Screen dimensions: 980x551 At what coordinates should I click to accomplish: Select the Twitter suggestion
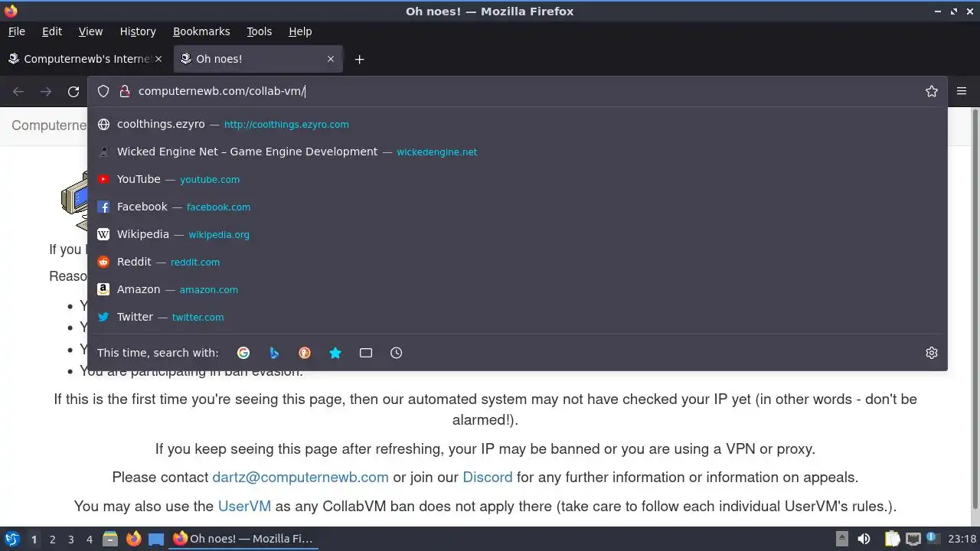tap(517, 317)
